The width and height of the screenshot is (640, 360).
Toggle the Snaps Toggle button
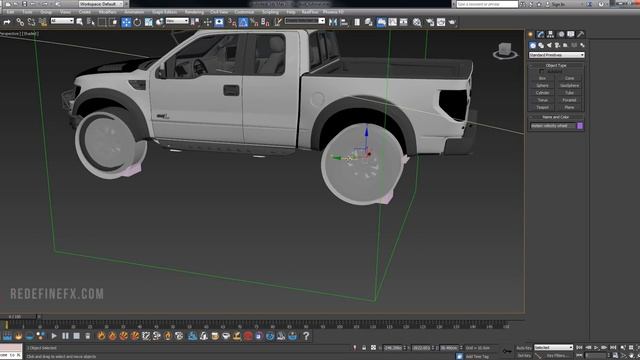[232, 22]
